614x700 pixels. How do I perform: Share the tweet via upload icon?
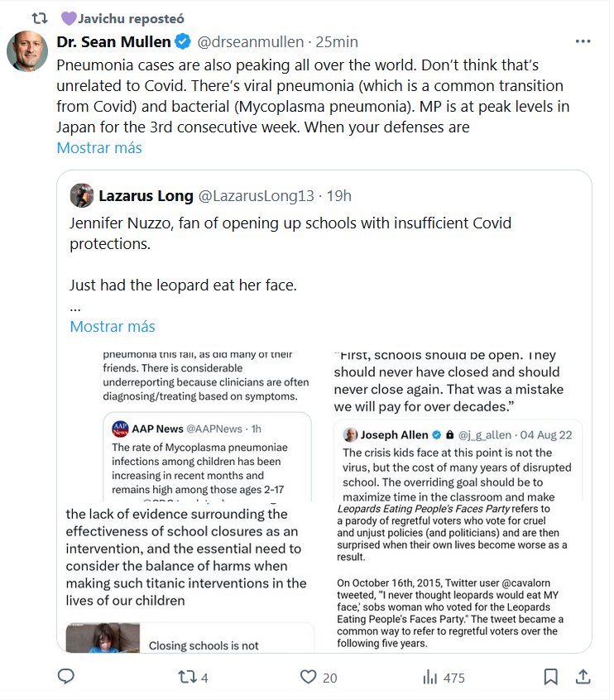(583, 677)
